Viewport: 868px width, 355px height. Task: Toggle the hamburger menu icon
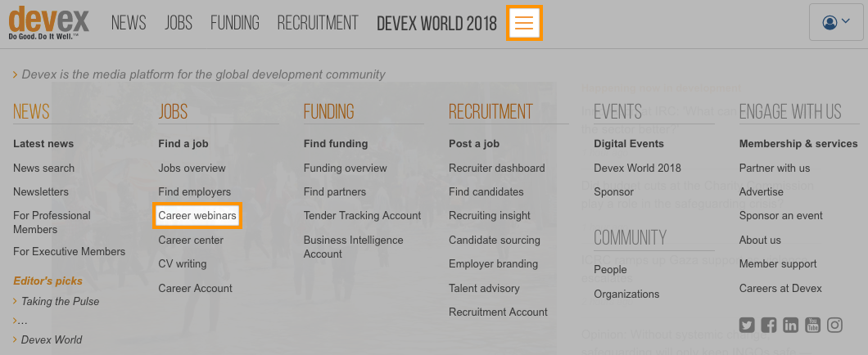524,23
